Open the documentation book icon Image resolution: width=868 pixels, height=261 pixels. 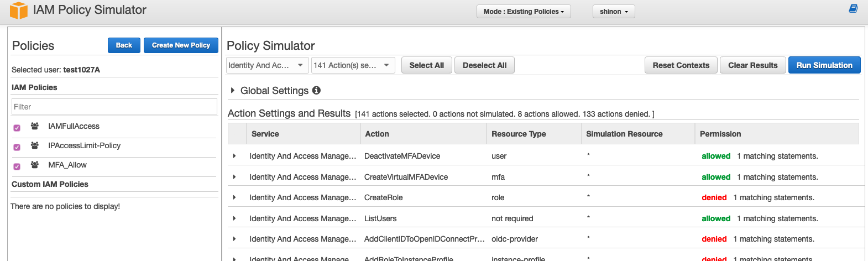853,9
